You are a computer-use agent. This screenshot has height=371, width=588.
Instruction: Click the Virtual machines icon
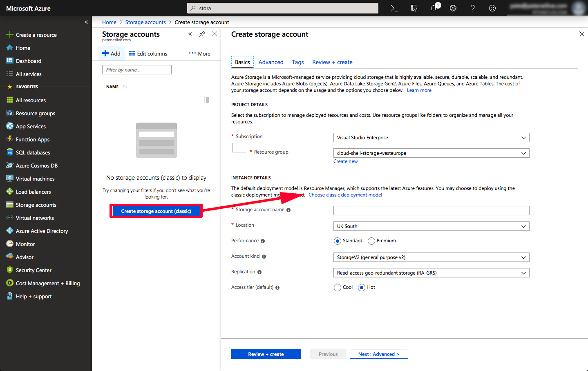(x=10, y=179)
